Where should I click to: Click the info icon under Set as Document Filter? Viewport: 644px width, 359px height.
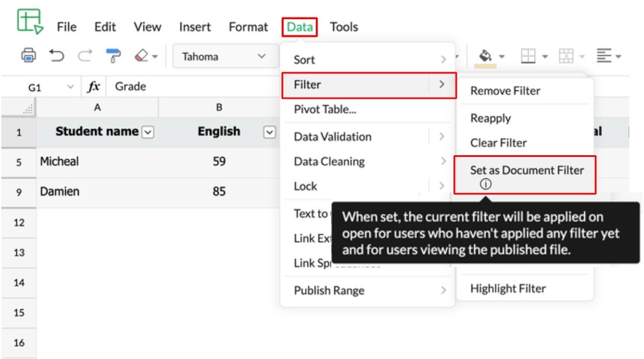pos(486,183)
